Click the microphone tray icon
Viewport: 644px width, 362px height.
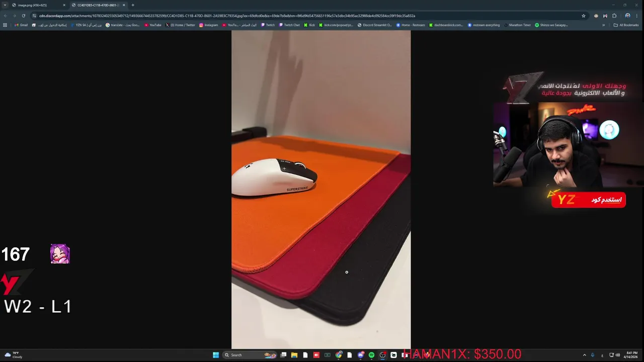point(593,355)
